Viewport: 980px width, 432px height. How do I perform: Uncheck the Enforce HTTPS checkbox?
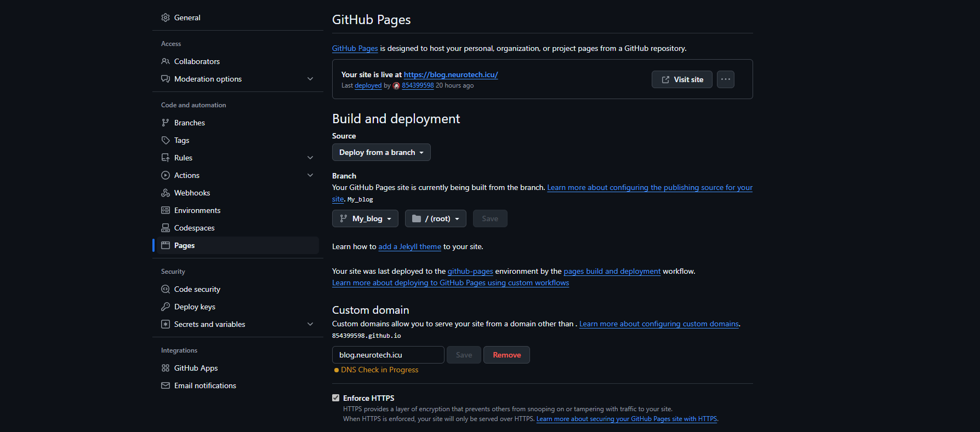[336, 398]
